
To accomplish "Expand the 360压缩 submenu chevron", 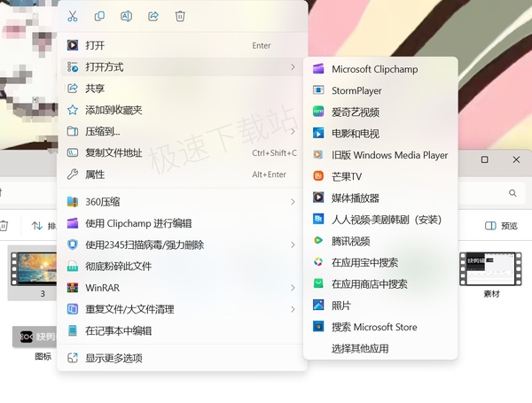I will click(293, 202).
